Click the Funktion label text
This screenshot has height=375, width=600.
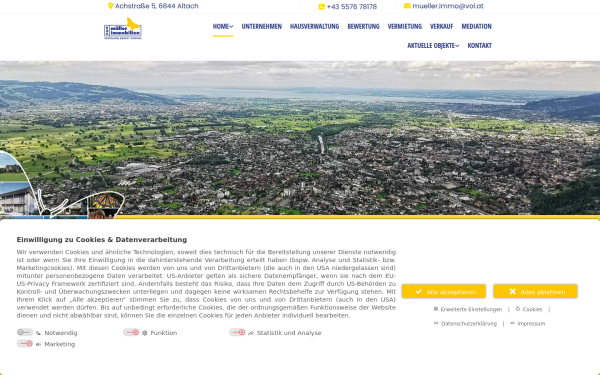(x=164, y=333)
